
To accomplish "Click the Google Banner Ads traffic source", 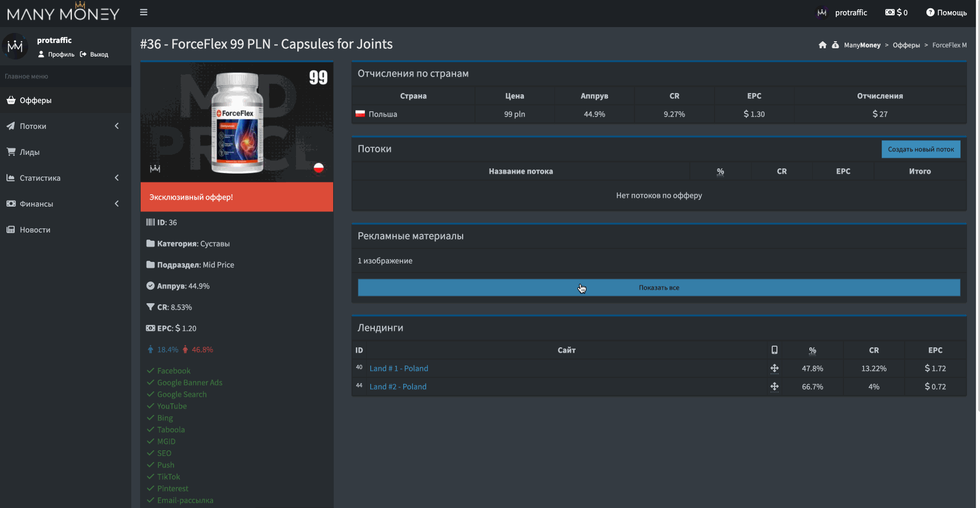I will [190, 383].
